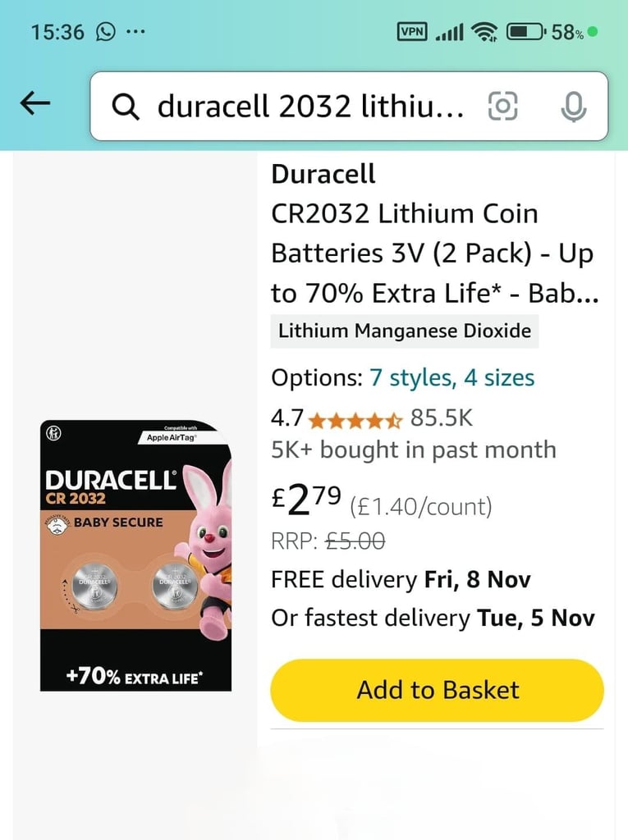The image size is (628, 840).
Task: Tap the Lithium Manganese Dioxide tag
Action: (405, 331)
